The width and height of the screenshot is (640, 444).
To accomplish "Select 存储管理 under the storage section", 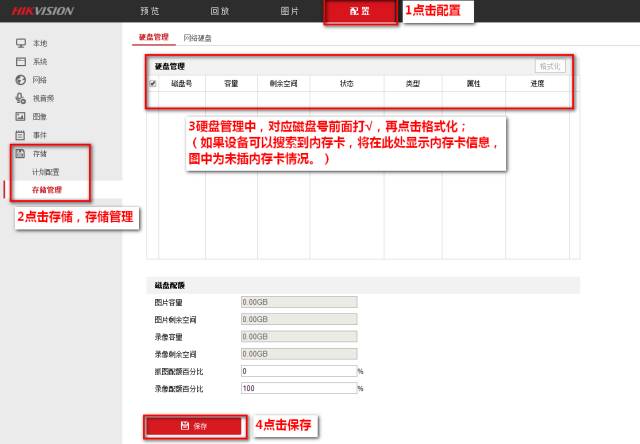I will tap(46, 189).
